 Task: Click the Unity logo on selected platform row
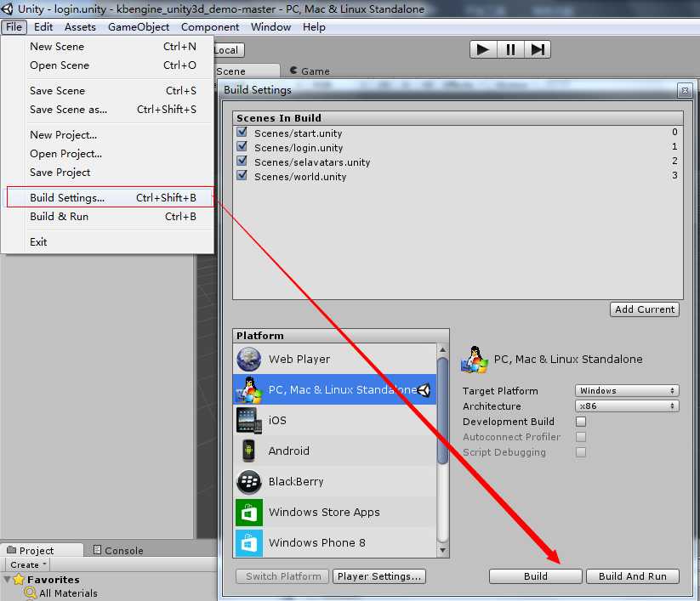[x=424, y=390]
